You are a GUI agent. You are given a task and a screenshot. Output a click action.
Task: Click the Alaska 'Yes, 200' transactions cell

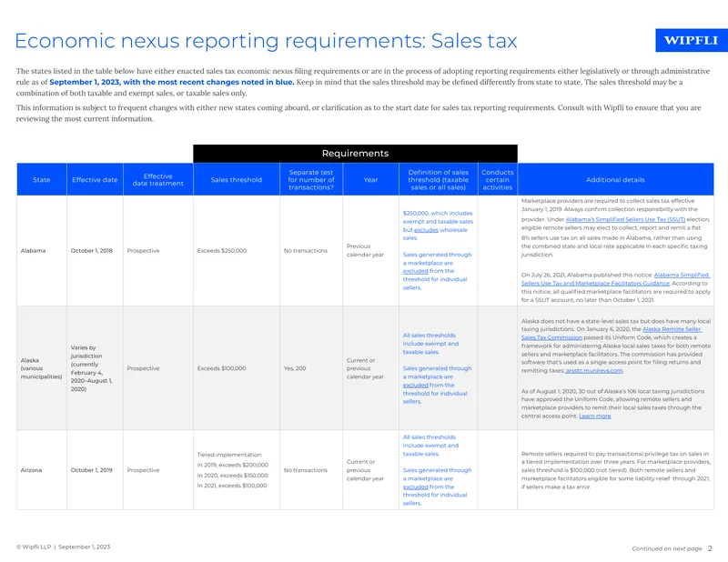[311, 368]
